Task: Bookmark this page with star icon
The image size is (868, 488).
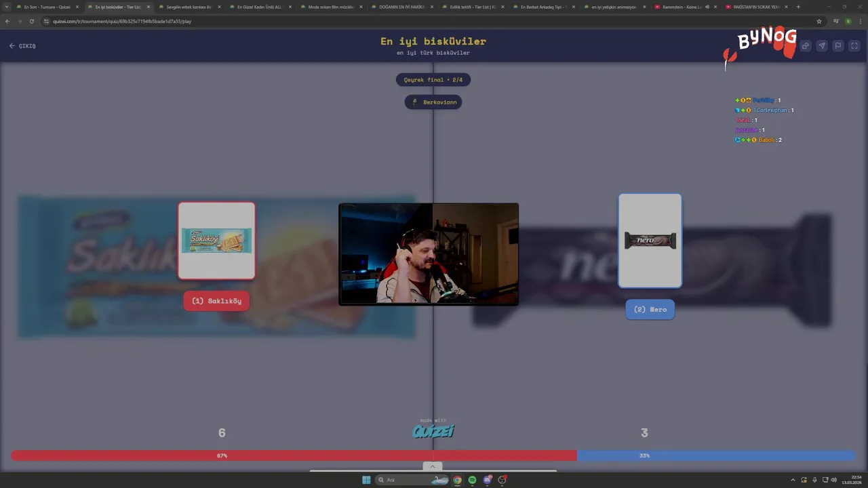Action: point(819,21)
